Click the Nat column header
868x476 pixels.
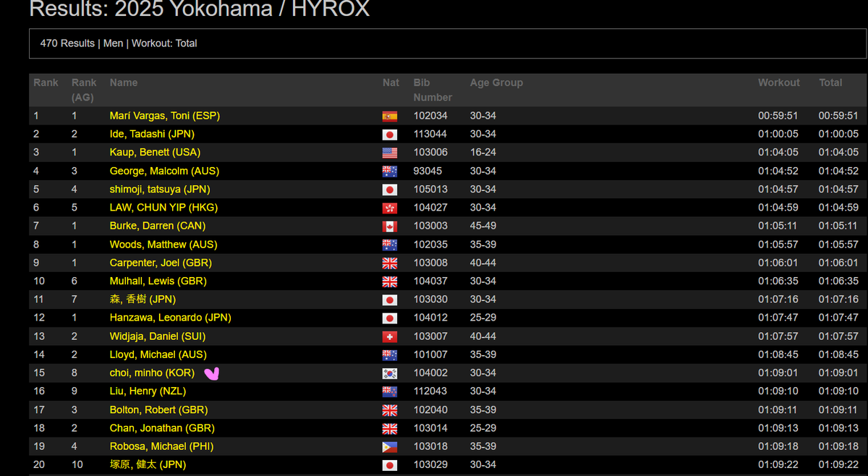tap(391, 82)
